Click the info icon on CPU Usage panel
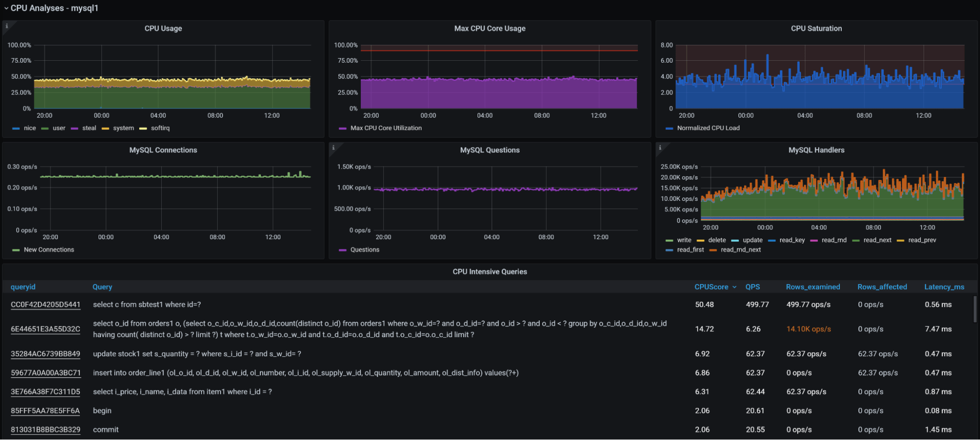 point(7,26)
